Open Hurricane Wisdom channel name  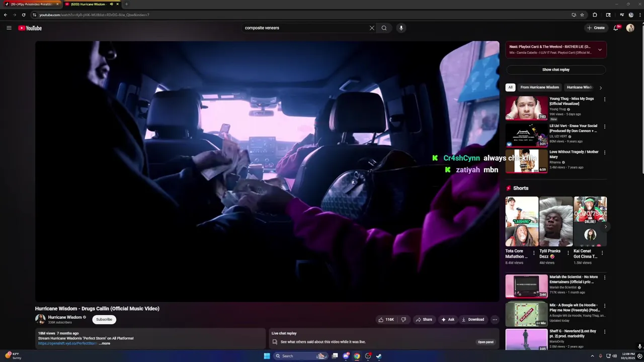65,317
